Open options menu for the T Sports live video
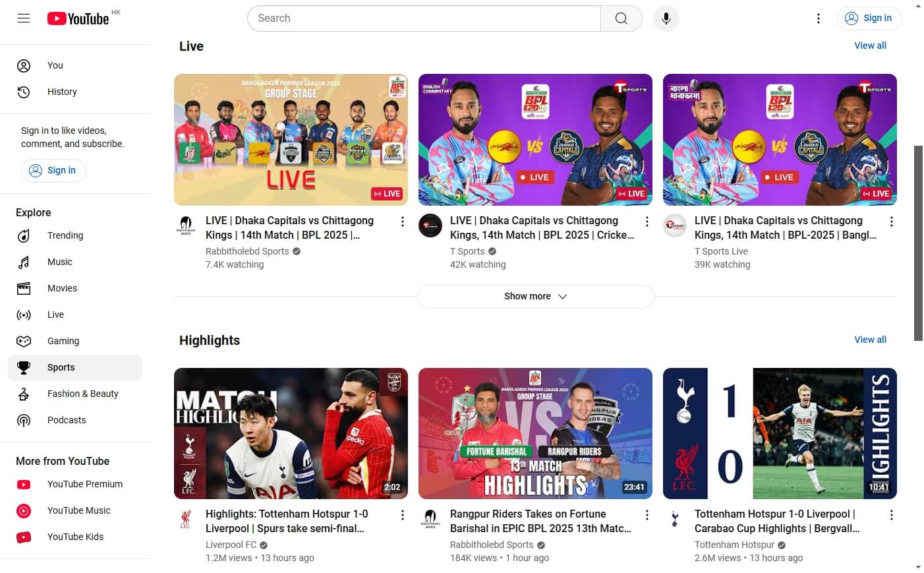Screen dimensions: 924x573 click(647, 222)
